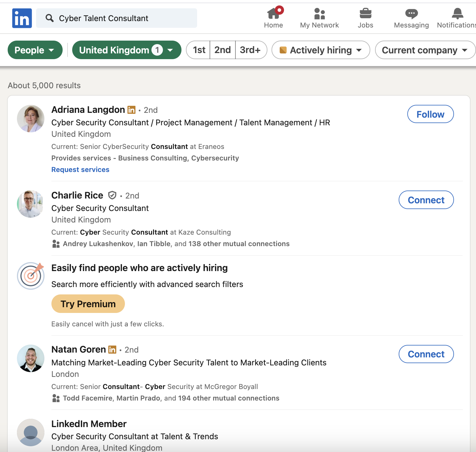Image resolution: width=476 pixels, height=452 pixels.
Task: Follow Adriana Langdon
Action: coord(430,114)
